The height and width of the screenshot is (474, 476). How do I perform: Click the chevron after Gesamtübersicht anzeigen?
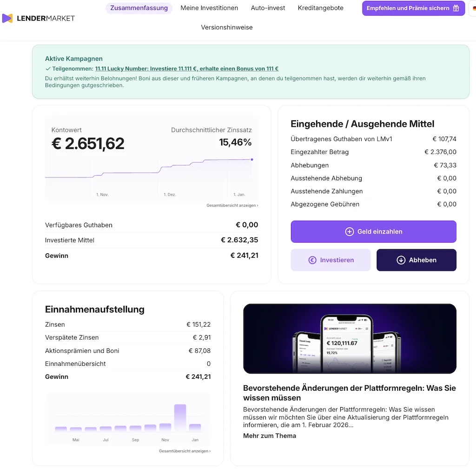point(257,205)
